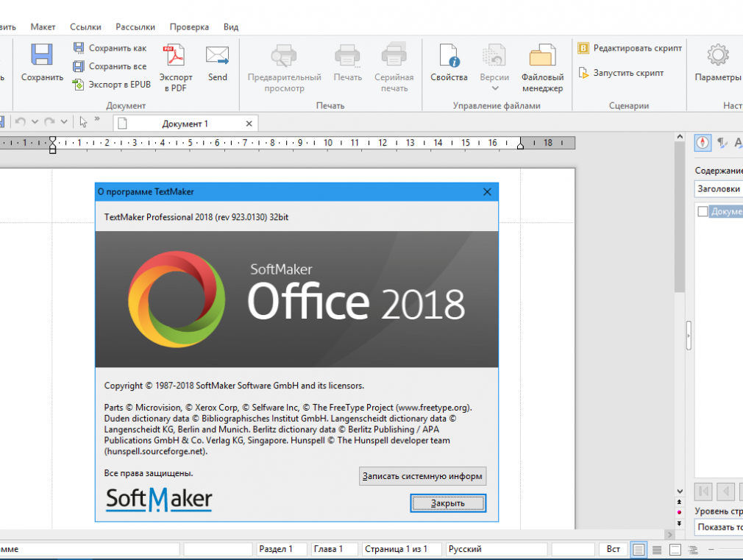
Task: Click the Send envelope icon
Action: tap(218, 55)
